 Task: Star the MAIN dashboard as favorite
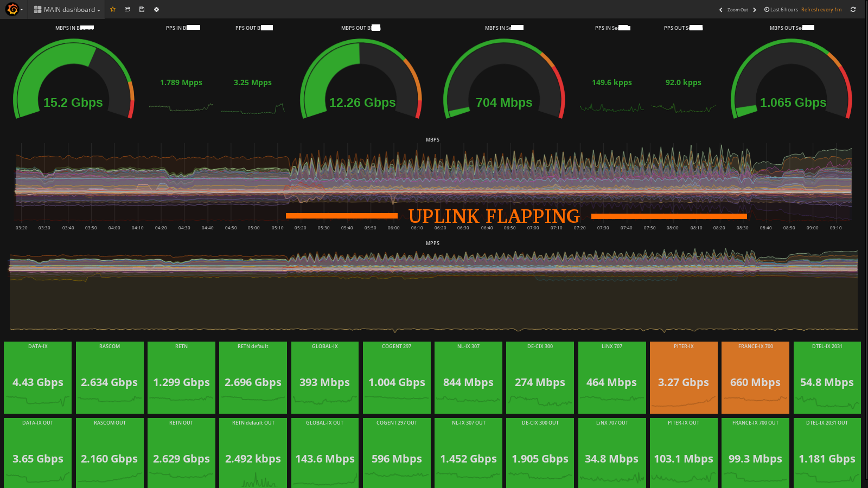coord(112,9)
